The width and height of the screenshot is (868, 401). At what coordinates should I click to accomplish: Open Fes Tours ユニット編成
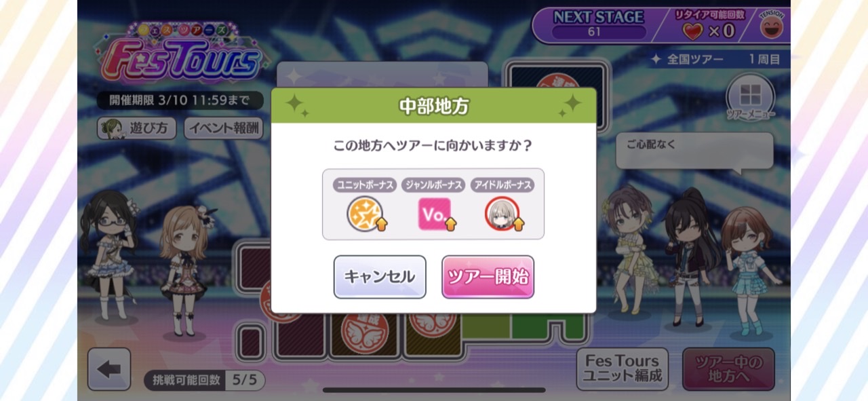(x=622, y=369)
